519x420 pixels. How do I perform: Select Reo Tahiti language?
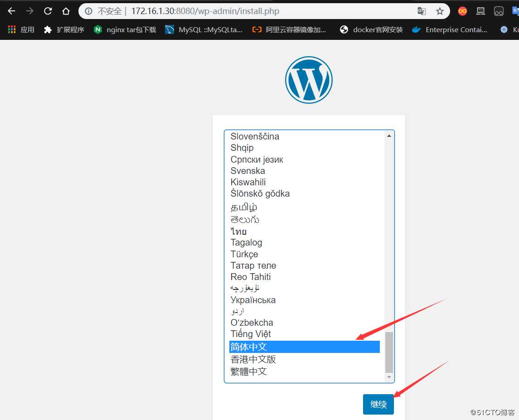[305, 277]
